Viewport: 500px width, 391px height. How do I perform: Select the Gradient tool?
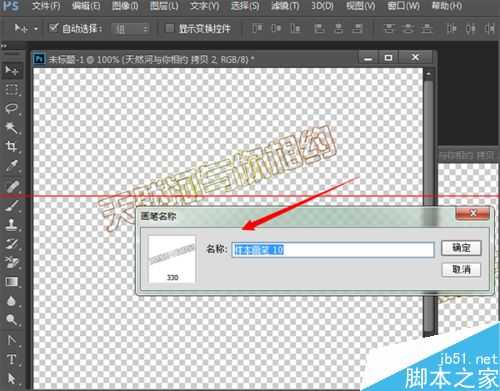12,282
